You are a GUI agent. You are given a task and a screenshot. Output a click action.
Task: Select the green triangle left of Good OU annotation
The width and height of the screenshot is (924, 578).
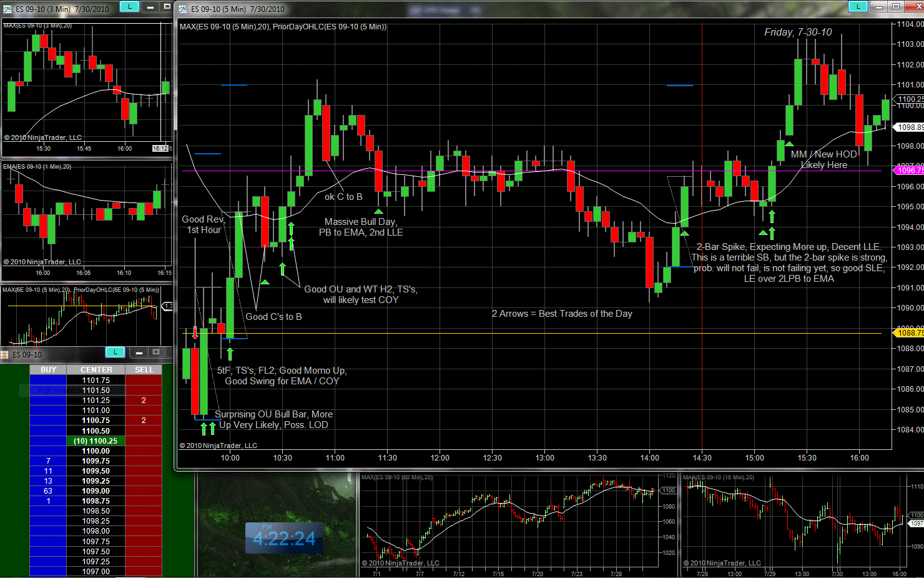265,282
